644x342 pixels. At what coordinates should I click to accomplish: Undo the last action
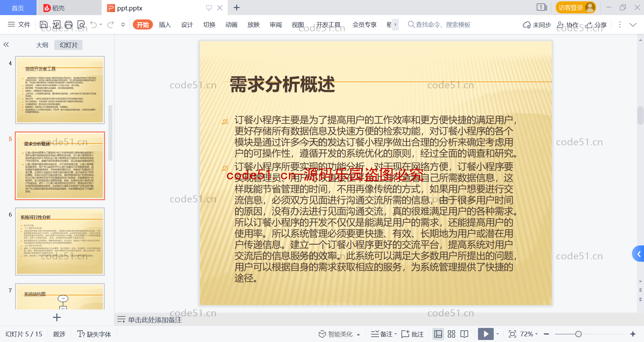93,24
